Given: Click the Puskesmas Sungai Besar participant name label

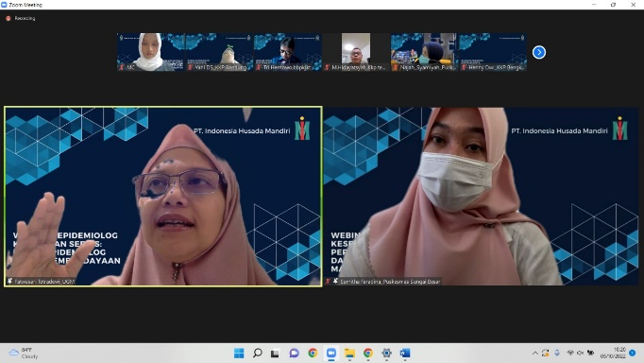Looking at the screenshot, I should tap(390, 282).
